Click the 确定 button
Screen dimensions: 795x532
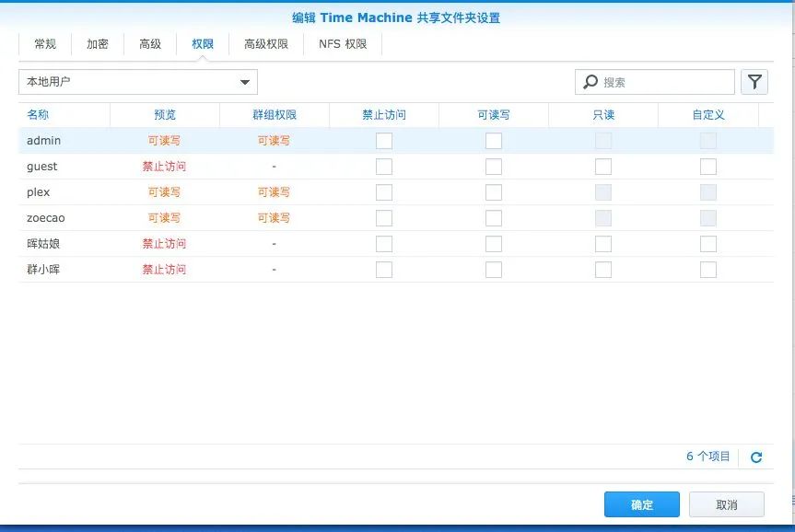click(x=642, y=504)
